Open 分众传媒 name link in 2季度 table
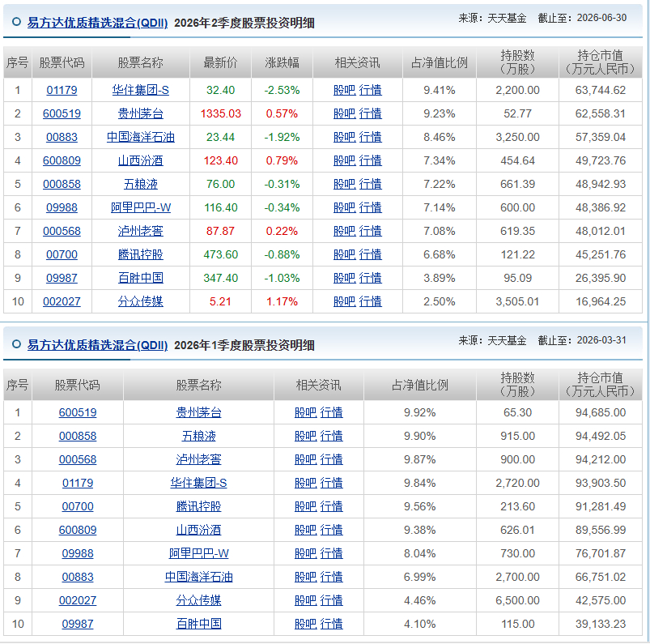650x644 pixels. (141, 301)
